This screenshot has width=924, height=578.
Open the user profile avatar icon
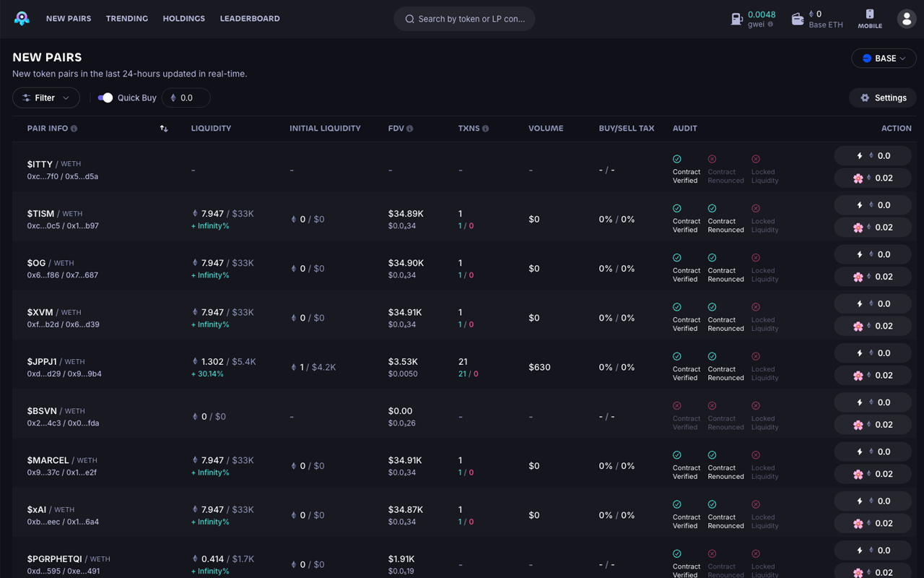(x=906, y=19)
